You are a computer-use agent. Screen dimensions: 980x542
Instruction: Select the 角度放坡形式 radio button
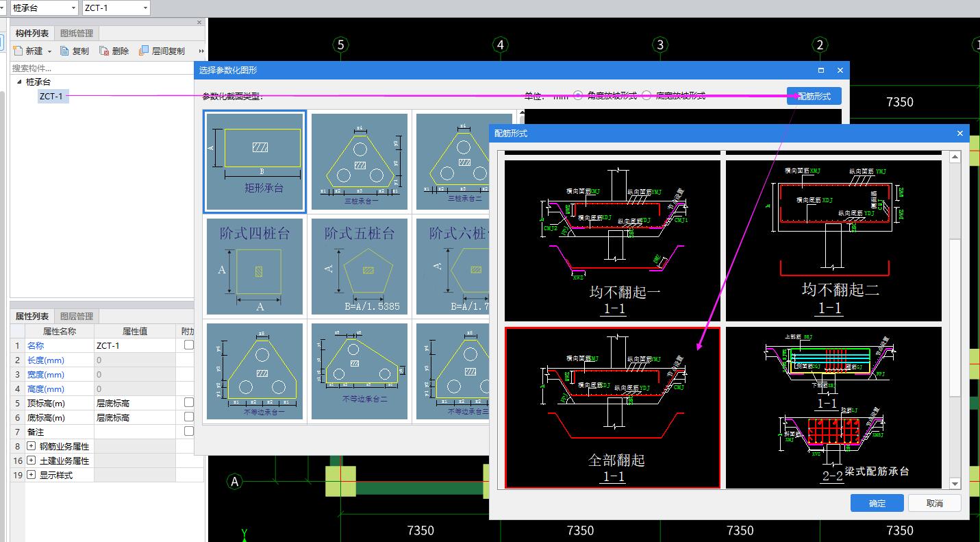tap(578, 96)
